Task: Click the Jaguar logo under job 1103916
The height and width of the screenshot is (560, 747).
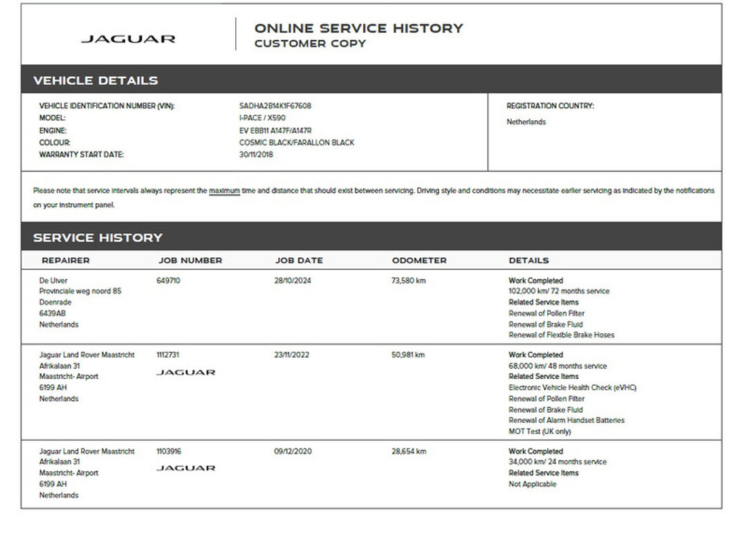Action: (186, 468)
